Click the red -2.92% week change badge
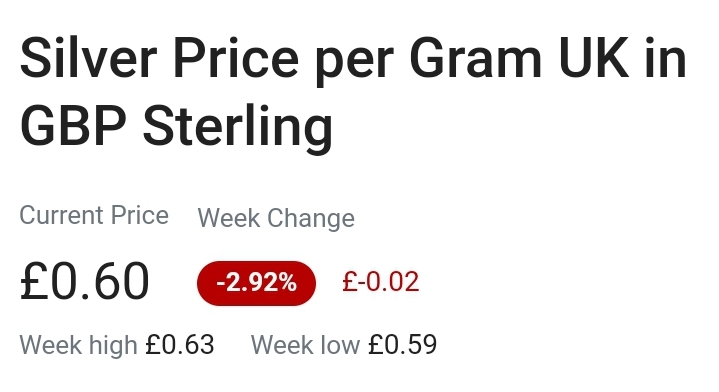The image size is (719, 392). pyautogui.click(x=256, y=283)
